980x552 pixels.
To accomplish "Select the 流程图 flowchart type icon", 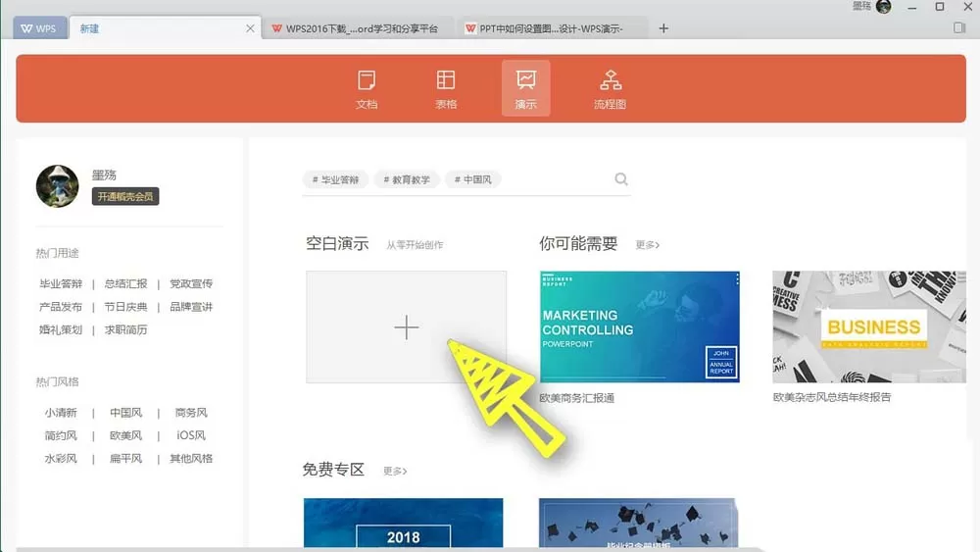I will pos(610,89).
